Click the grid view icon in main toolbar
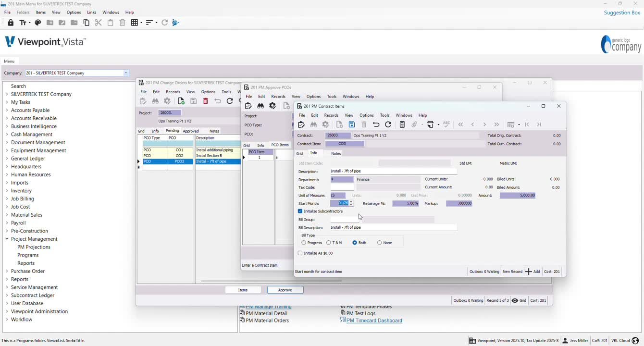This screenshot has height=346, width=644. tap(135, 23)
